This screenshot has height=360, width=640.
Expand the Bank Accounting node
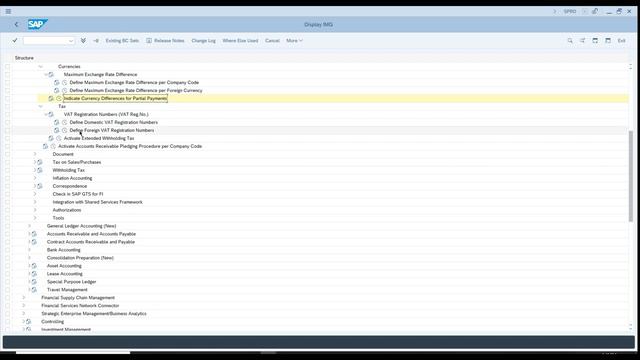pos(29,250)
